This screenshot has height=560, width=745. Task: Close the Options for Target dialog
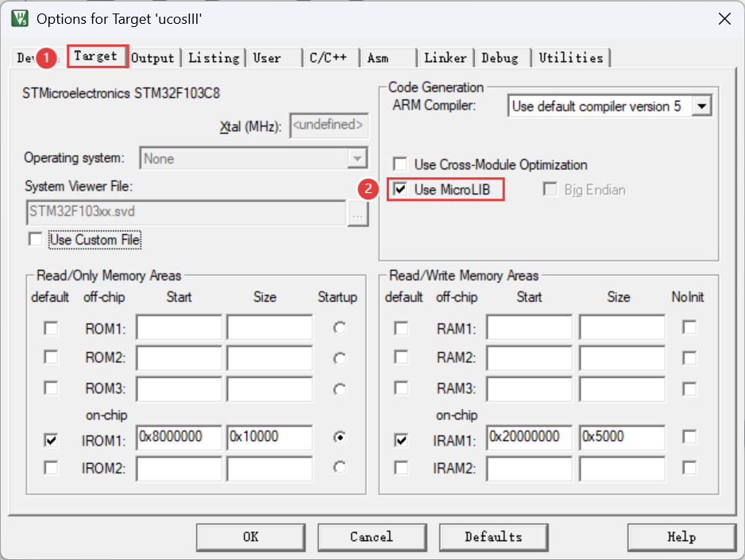[724, 19]
